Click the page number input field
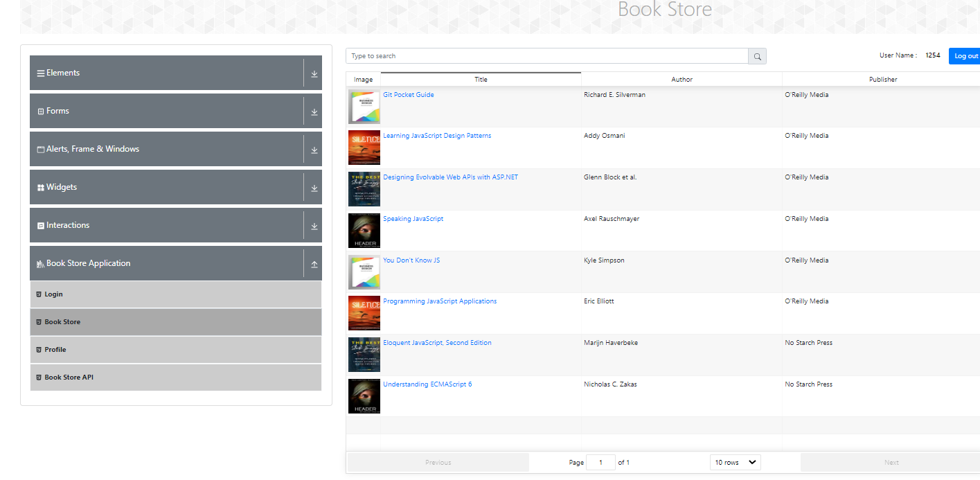980x480 pixels. coord(600,462)
